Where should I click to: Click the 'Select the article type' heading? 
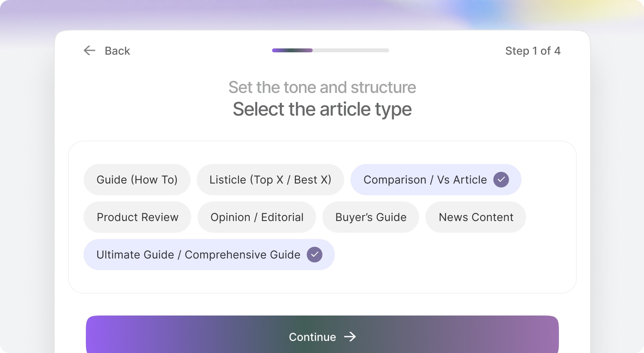point(322,109)
